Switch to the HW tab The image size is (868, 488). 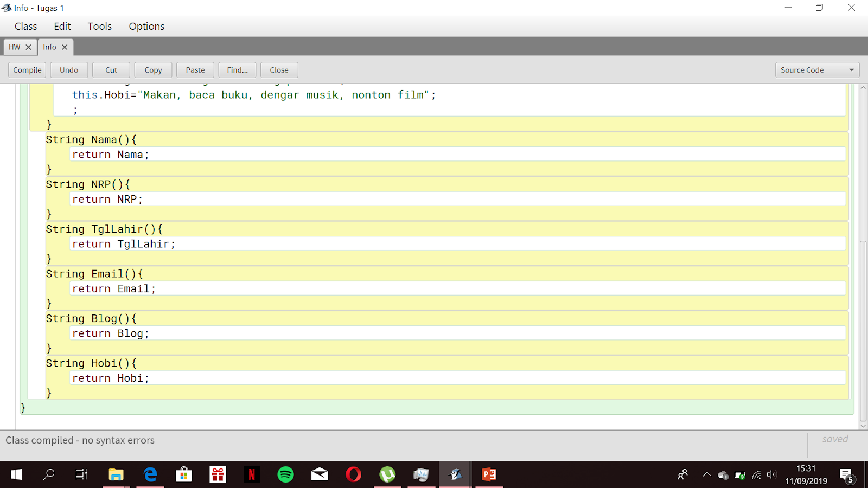point(15,47)
